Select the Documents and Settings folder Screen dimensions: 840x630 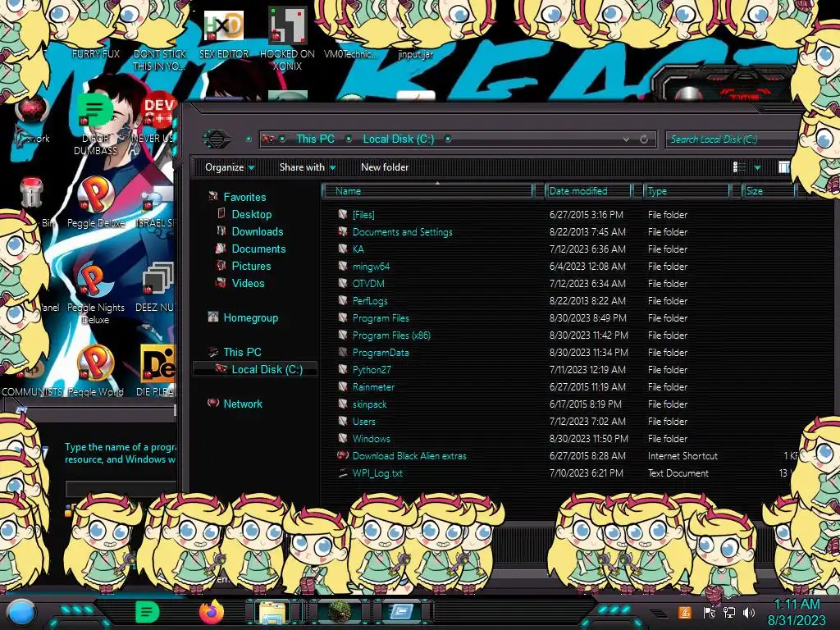pyautogui.click(x=402, y=232)
